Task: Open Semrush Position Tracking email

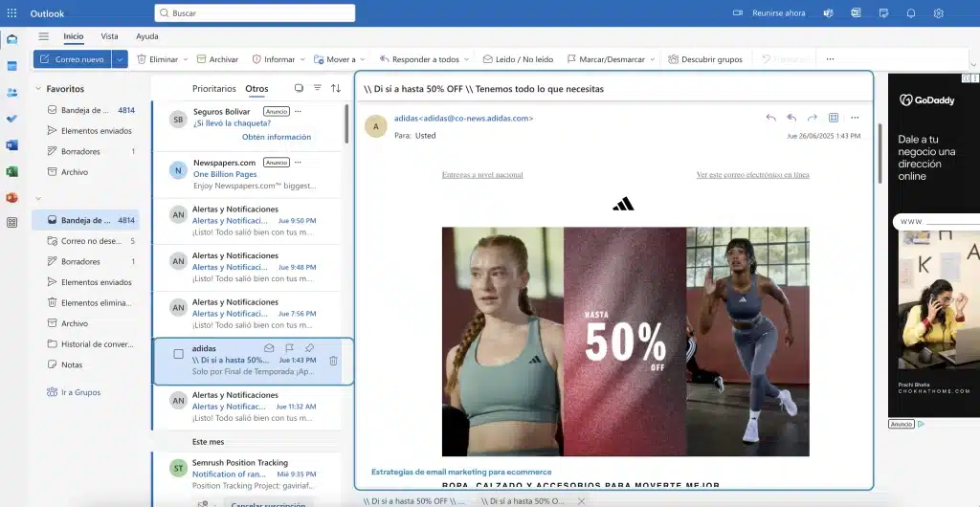Action: pyautogui.click(x=247, y=474)
